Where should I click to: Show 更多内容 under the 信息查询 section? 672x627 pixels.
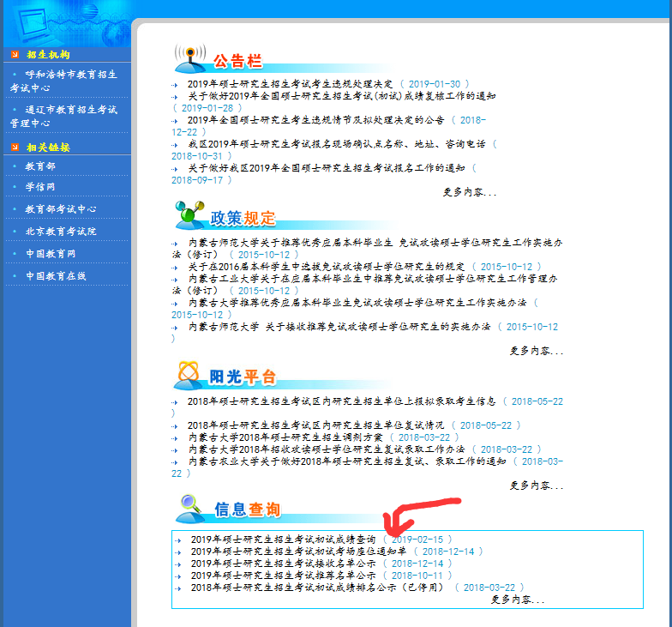[x=518, y=600]
